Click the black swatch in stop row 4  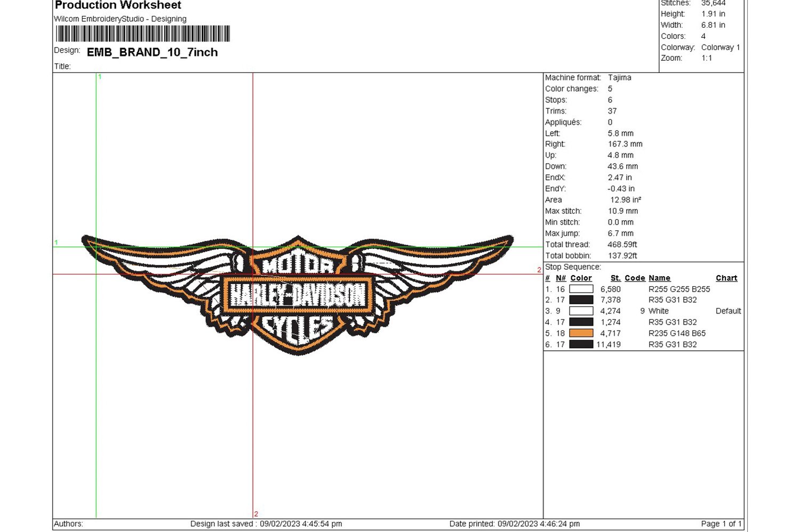coord(581,322)
